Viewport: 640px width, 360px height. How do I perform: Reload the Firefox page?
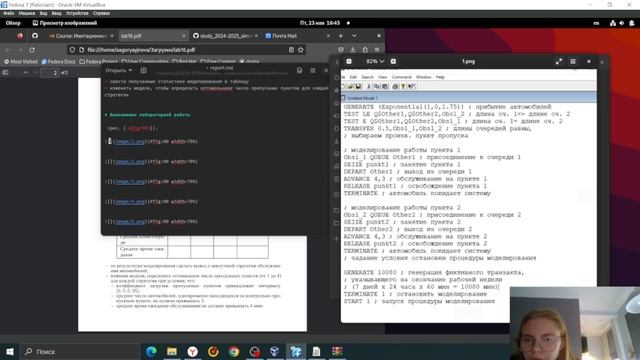(x=32, y=50)
